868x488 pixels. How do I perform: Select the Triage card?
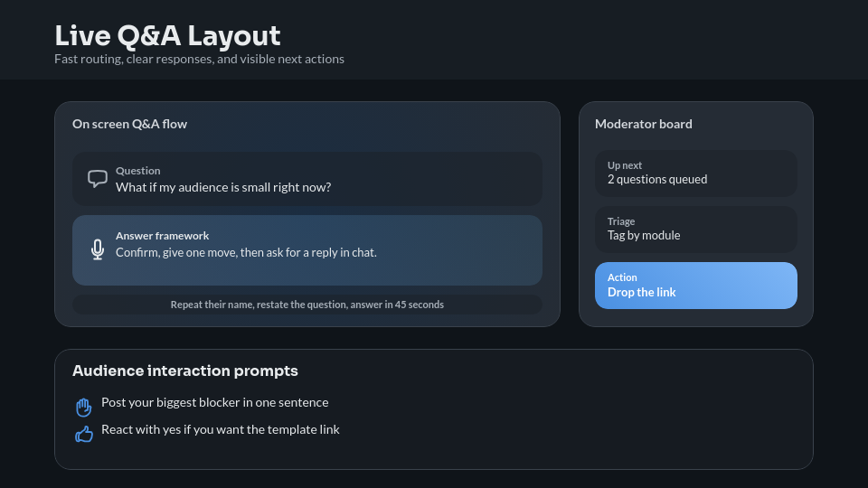point(695,230)
